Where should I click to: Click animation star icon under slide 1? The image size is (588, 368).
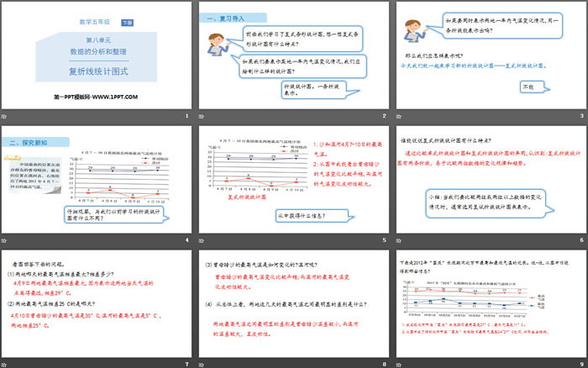point(4,115)
